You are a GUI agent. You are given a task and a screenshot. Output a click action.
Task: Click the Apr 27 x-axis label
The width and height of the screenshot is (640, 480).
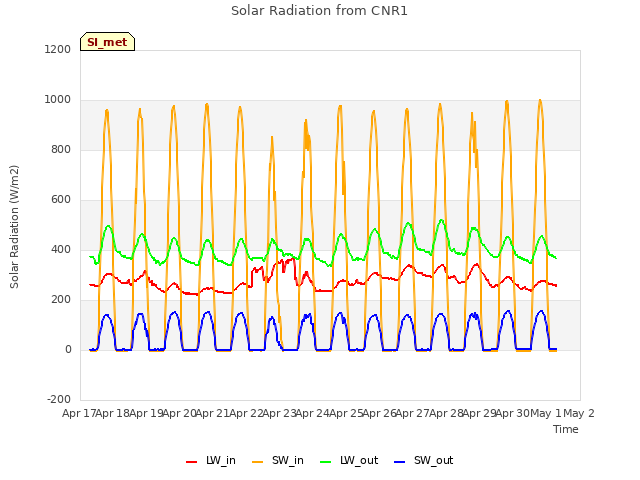point(413,413)
